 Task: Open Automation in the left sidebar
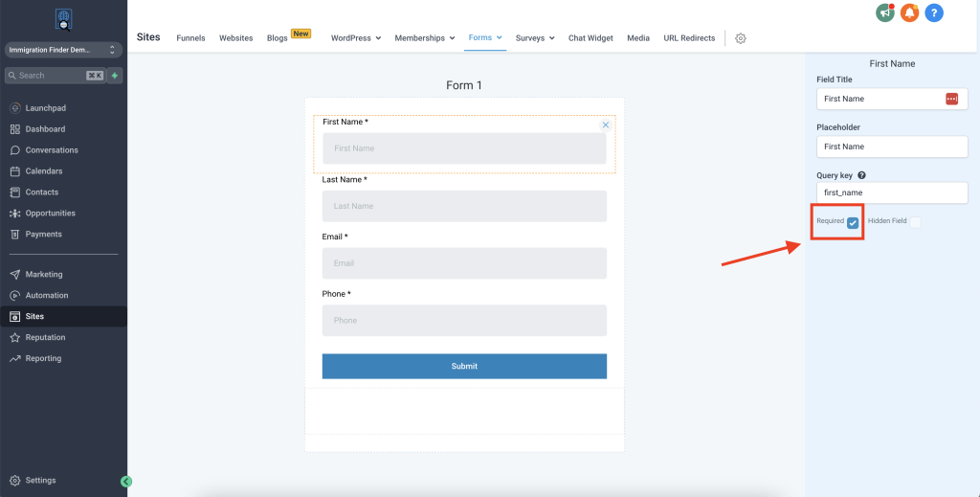(x=47, y=295)
